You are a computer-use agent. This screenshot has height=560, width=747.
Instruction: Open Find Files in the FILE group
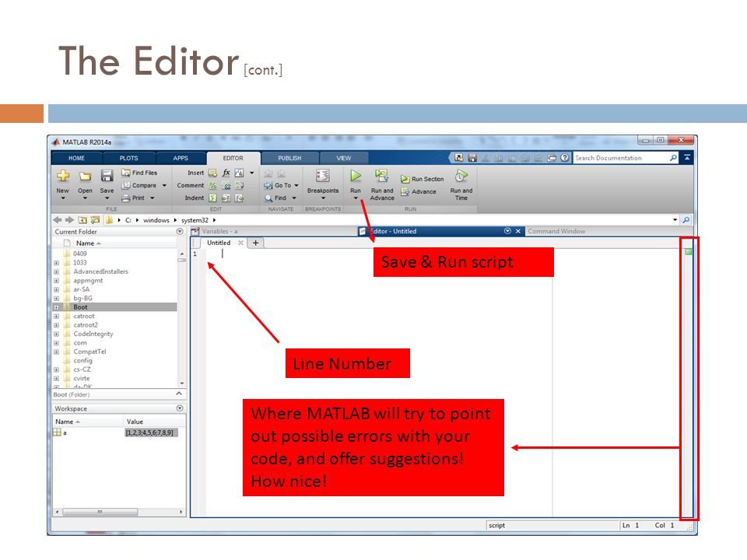pos(139,173)
